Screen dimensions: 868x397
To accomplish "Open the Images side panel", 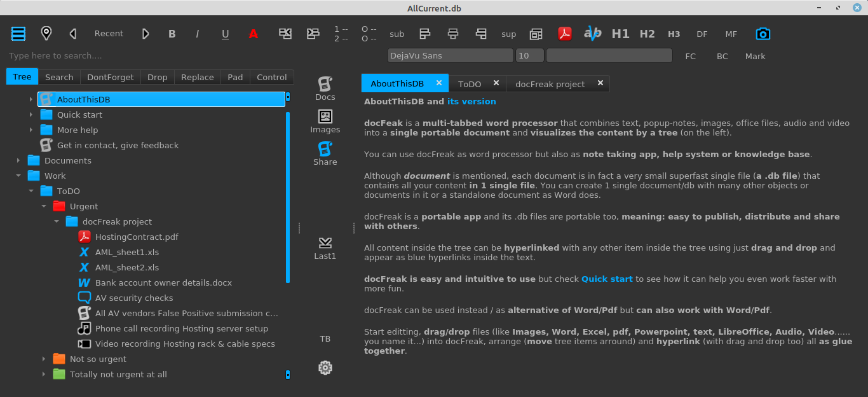I will click(x=325, y=121).
